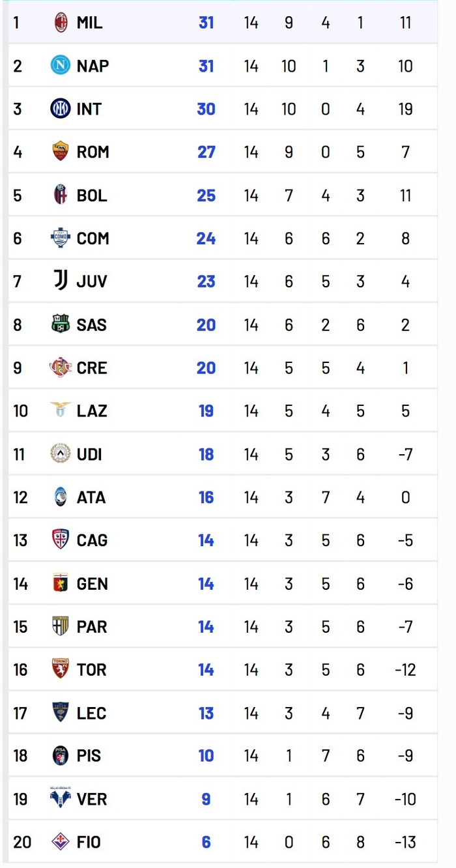The image size is (456, 868).
Task: Open the BOL team link
Action: point(92,195)
